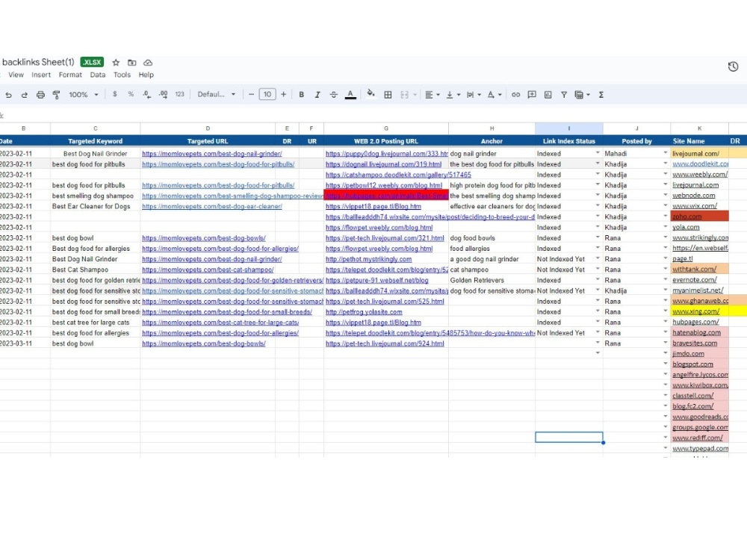The width and height of the screenshot is (747, 560).
Task: Click the Redo icon
Action: 25,95
